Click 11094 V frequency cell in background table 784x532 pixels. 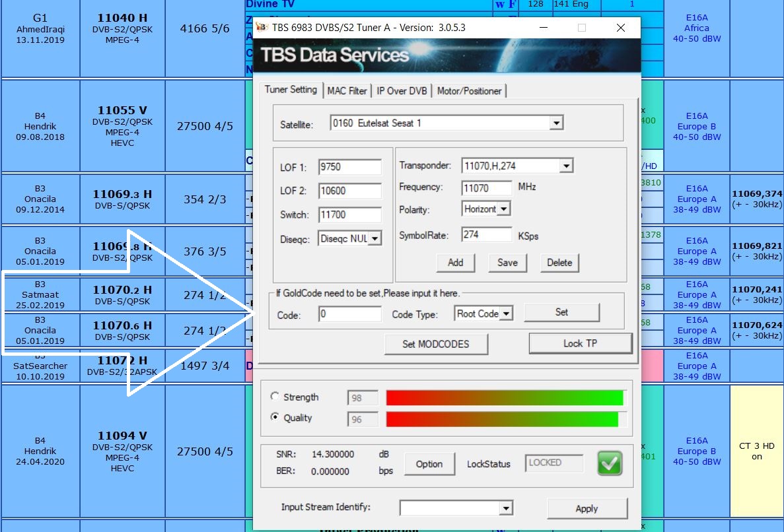click(122, 451)
